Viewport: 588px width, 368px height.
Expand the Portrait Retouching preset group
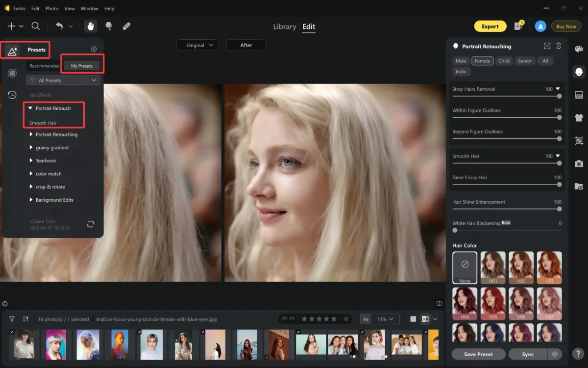(x=31, y=134)
